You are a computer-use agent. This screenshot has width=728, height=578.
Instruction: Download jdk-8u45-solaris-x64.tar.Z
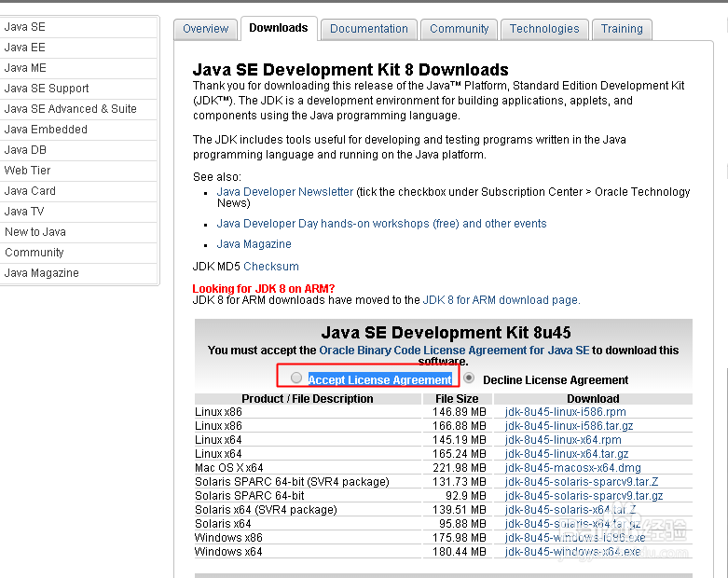pyautogui.click(x=570, y=509)
